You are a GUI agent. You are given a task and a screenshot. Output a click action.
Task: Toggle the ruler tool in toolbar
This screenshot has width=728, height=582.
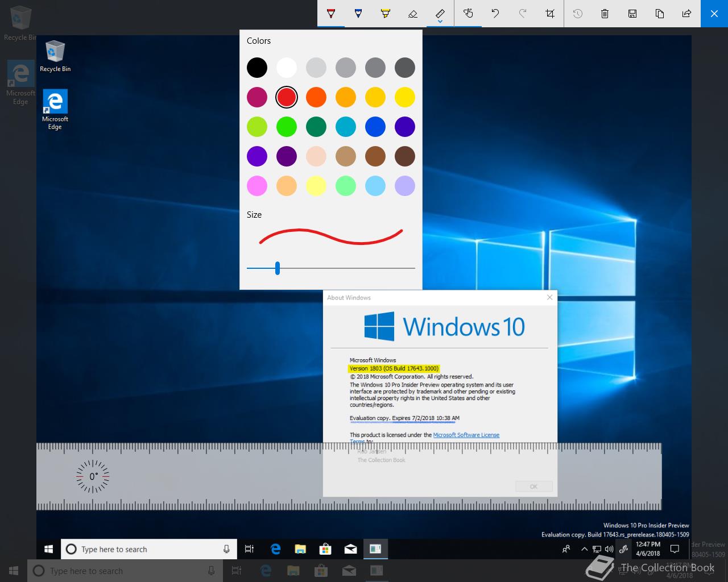[x=440, y=14]
